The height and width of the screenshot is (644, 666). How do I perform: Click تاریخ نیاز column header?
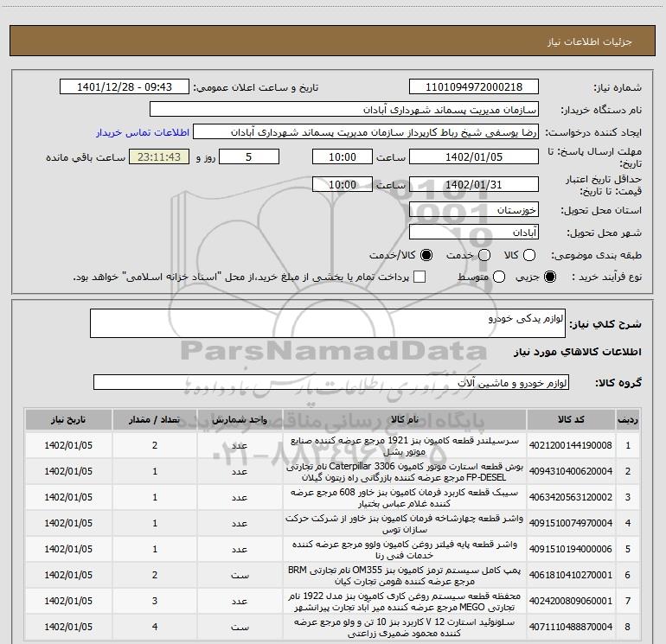68,419
